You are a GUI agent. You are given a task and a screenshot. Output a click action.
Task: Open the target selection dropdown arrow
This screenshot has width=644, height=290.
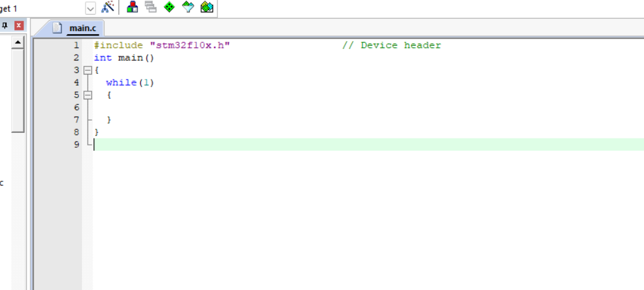90,8
